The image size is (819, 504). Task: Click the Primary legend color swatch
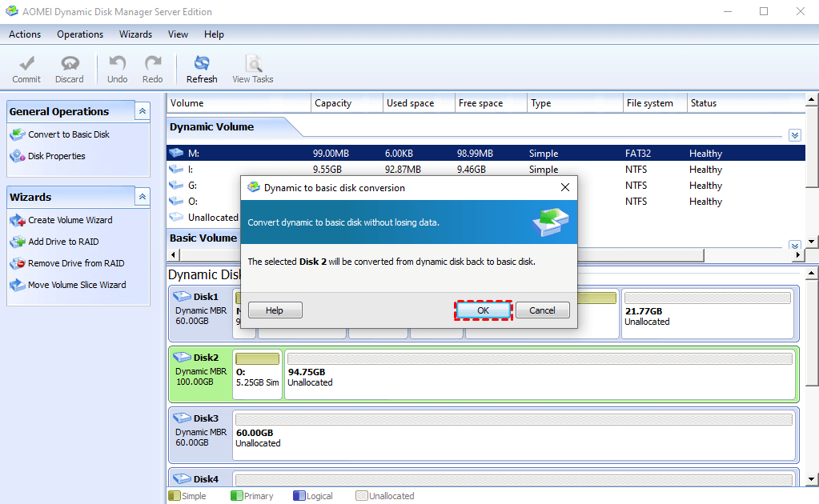(x=237, y=496)
